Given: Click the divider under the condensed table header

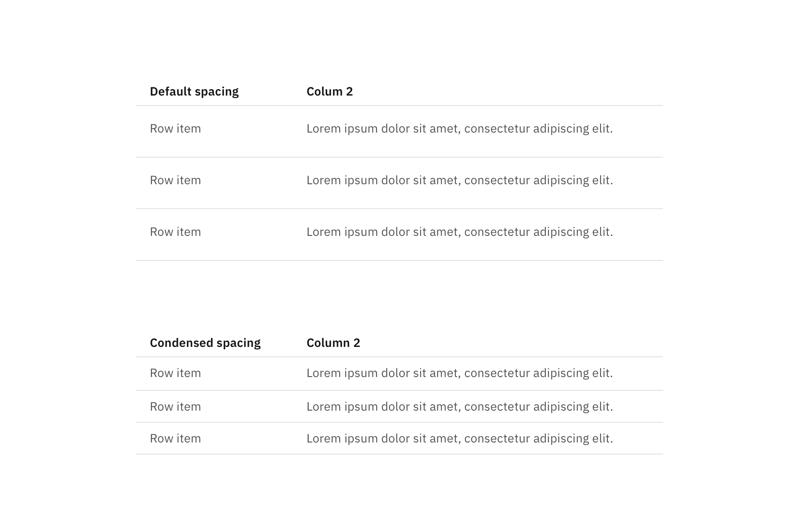Looking at the screenshot, I should tap(399, 356).
